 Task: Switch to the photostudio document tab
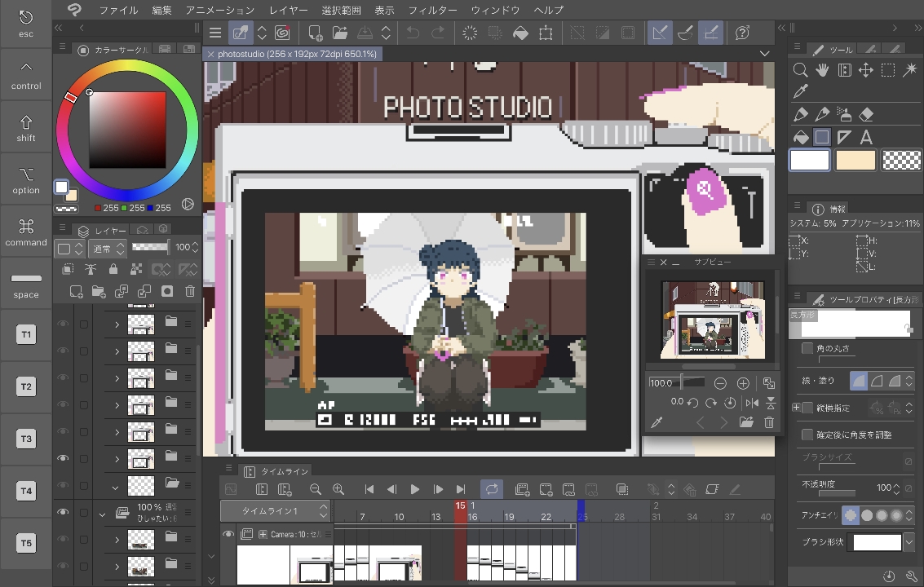tap(294, 54)
